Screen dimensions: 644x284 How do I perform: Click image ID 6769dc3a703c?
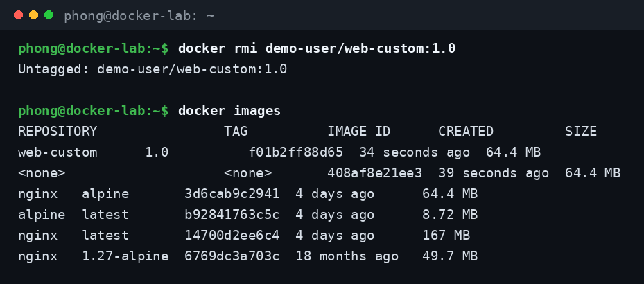tap(232, 256)
